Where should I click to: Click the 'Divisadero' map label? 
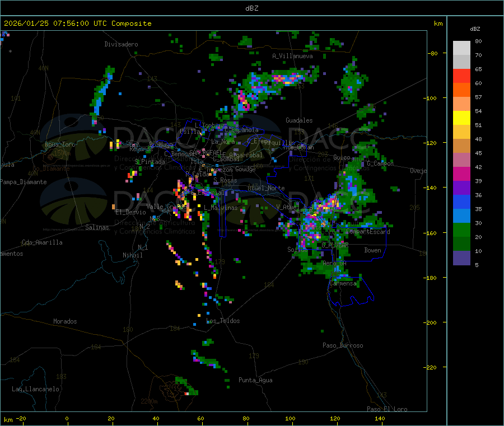(x=121, y=44)
